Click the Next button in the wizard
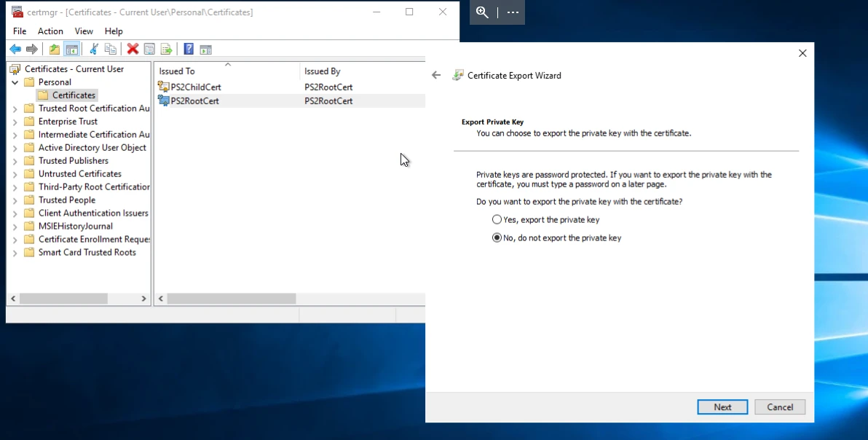Screen dimensions: 868x440 [722, 406]
